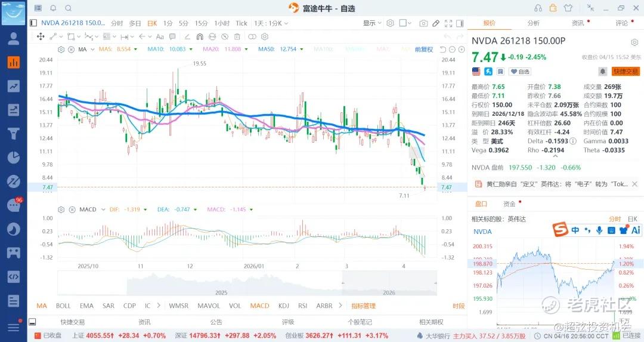This screenshot has width=644, height=342.
Task: Open the 1天:1分K period dropdown
Action: (271, 23)
